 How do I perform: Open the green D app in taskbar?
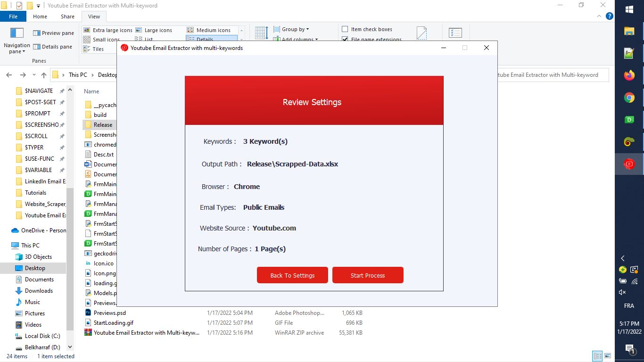tap(629, 120)
